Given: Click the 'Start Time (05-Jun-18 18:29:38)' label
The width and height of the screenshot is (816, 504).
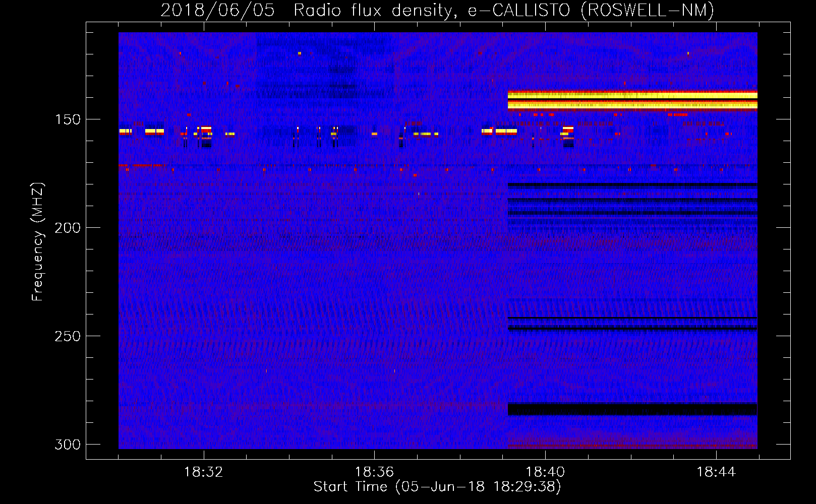Looking at the screenshot, I should pyautogui.click(x=437, y=487).
